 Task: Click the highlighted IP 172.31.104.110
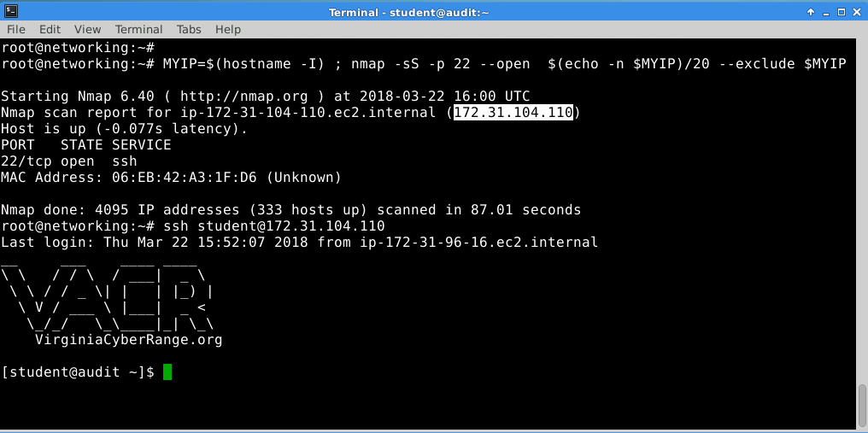pos(513,113)
